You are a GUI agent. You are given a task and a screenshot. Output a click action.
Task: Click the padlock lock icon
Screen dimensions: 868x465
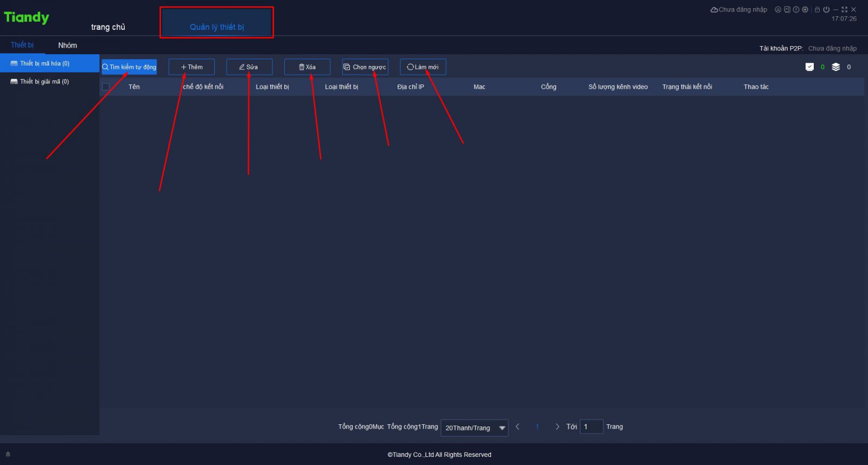point(817,10)
